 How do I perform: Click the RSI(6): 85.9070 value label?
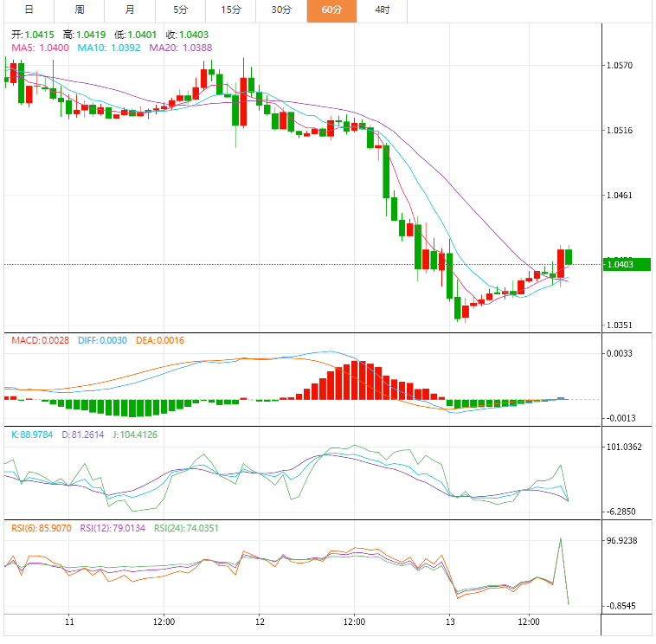pos(42,529)
